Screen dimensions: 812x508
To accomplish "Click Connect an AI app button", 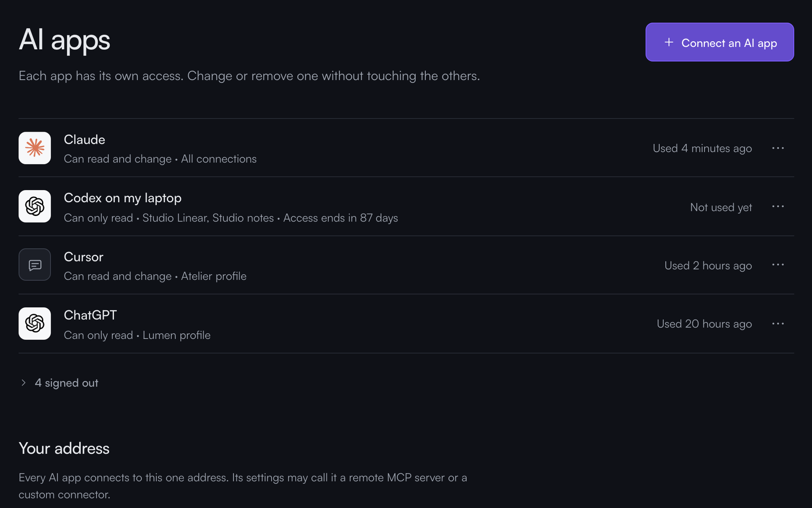I will pyautogui.click(x=720, y=42).
